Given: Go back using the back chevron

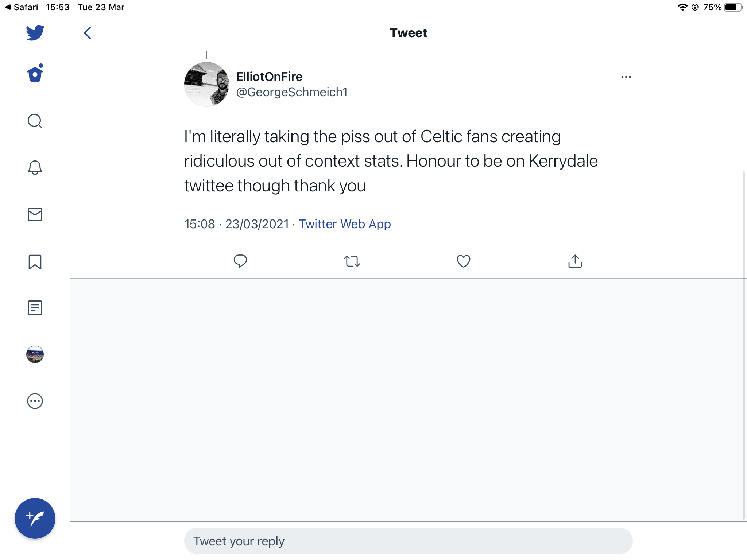Looking at the screenshot, I should point(88,33).
